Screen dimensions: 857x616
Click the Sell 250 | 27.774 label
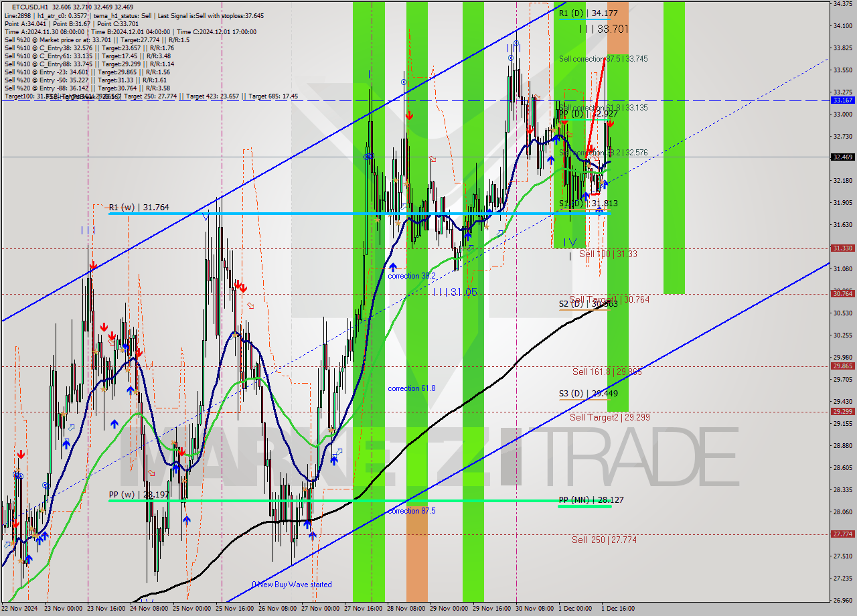point(604,539)
